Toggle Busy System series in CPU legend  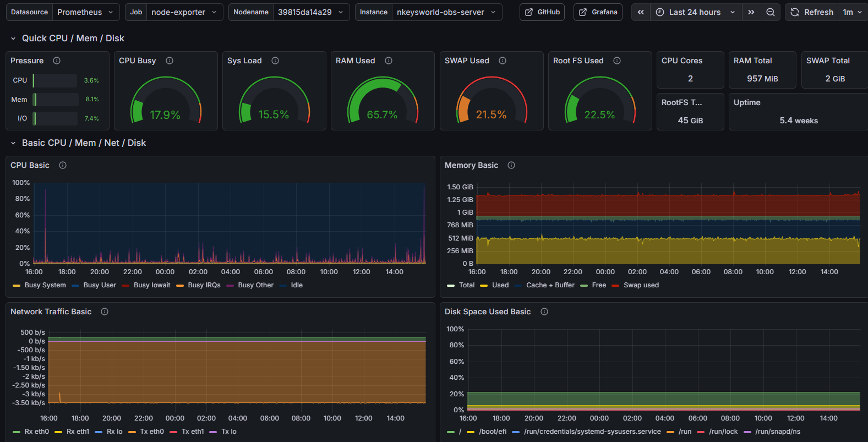[45, 285]
